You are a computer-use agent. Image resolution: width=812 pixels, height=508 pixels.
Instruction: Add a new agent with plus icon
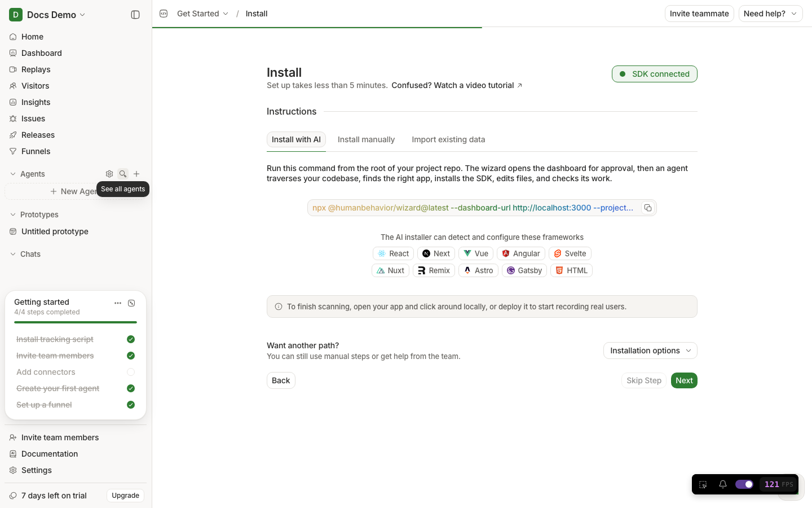(136, 174)
